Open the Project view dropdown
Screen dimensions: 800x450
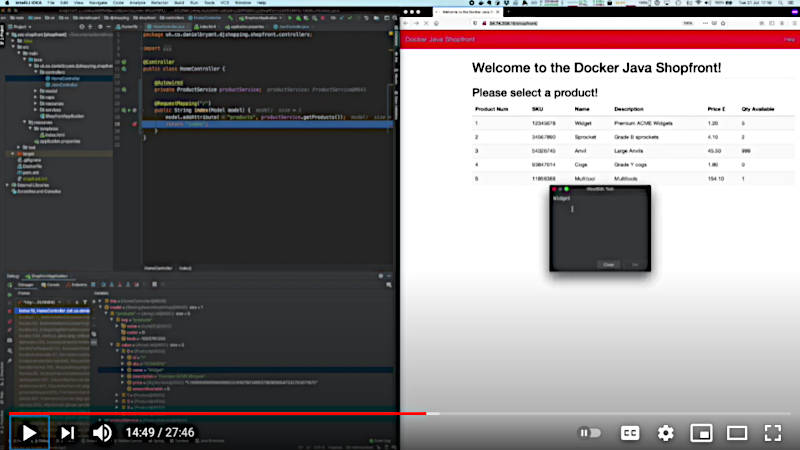point(20,27)
